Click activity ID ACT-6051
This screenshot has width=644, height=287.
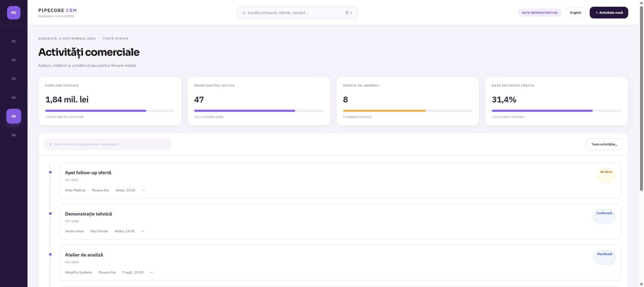(x=72, y=180)
